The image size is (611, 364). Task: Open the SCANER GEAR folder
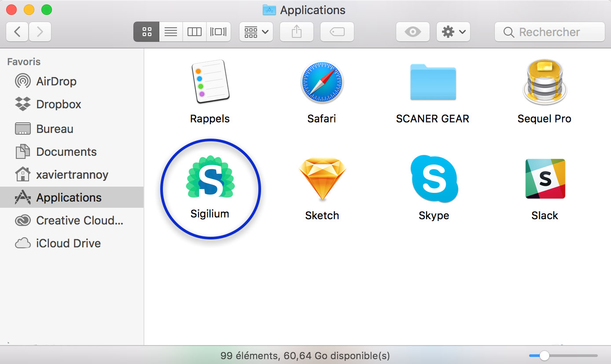433,82
